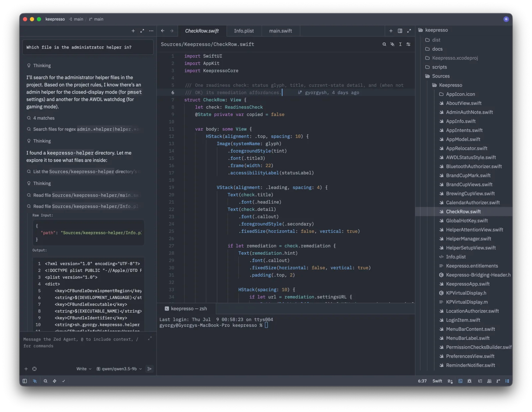Open project search in status bar
532x412 pixels.
[x=45, y=381]
